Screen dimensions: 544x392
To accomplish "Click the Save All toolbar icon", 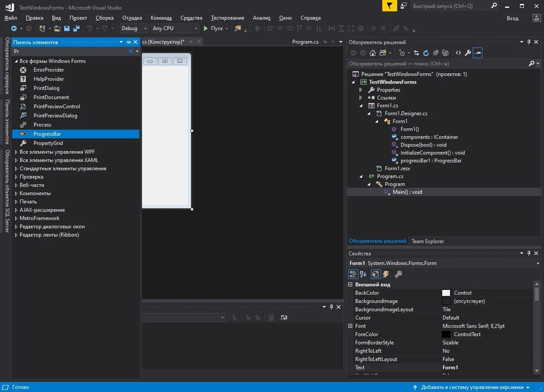I will point(76,28).
